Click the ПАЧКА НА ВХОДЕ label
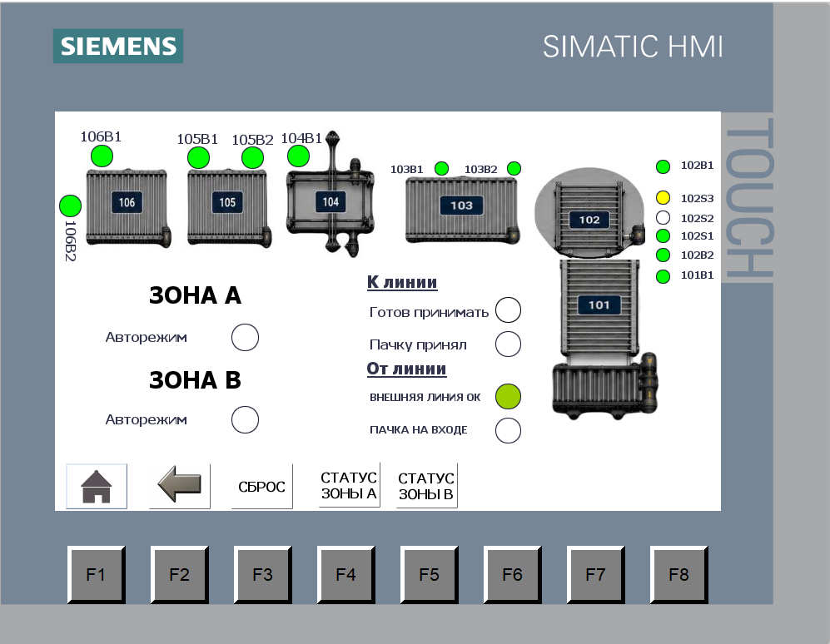830x644 pixels. click(x=418, y=430)
